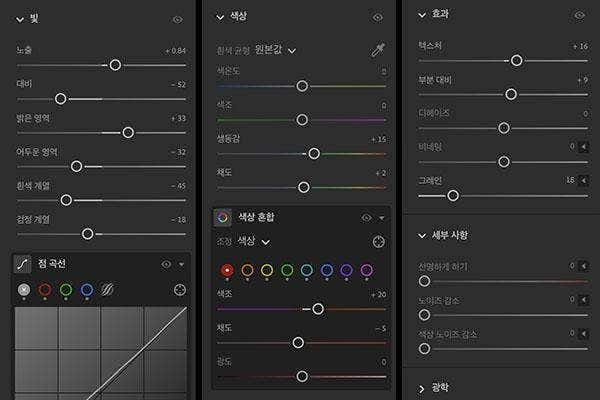600x400 pixels.
Task: Open the color mixer wheel icon
Action: (x=223, y=218)
